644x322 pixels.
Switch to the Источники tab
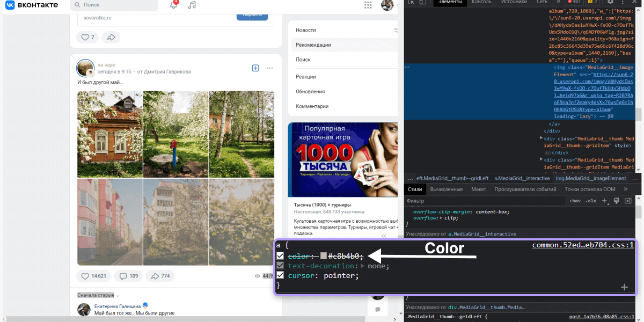coord(514,2)
